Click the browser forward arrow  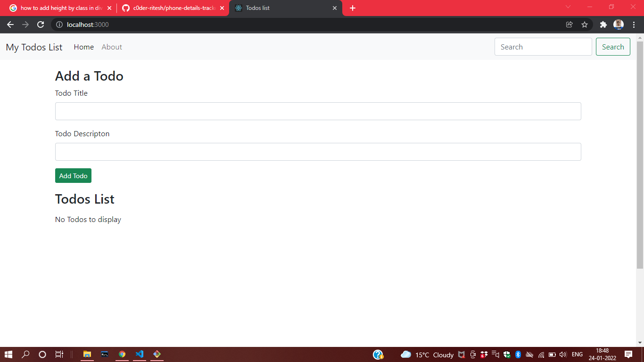(x=25, y=25)
